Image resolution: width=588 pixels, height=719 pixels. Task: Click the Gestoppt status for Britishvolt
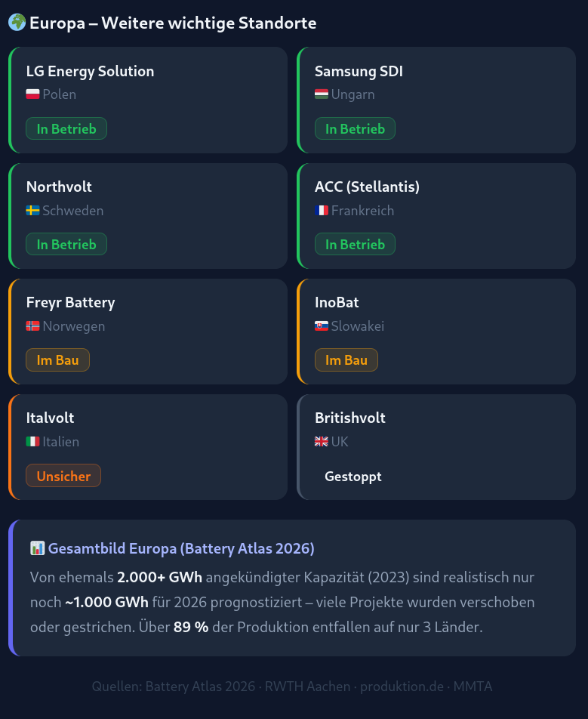(x=352, y=477)
